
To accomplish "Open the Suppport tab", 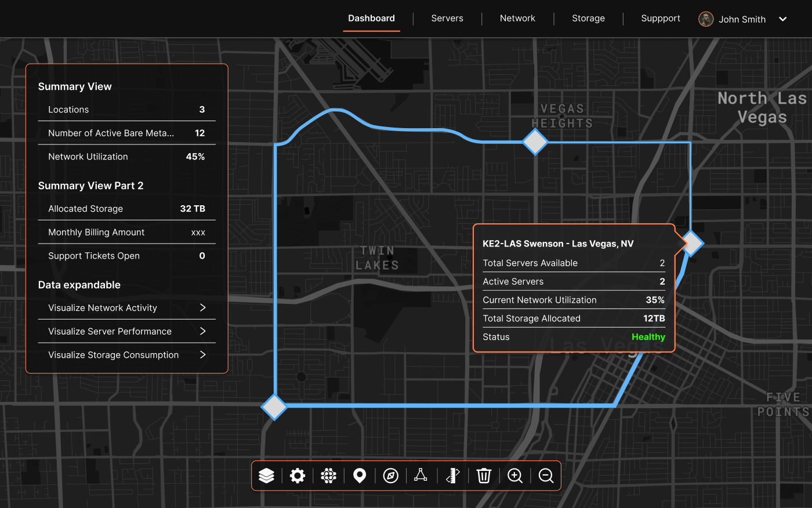I will [x=661, y=19].
